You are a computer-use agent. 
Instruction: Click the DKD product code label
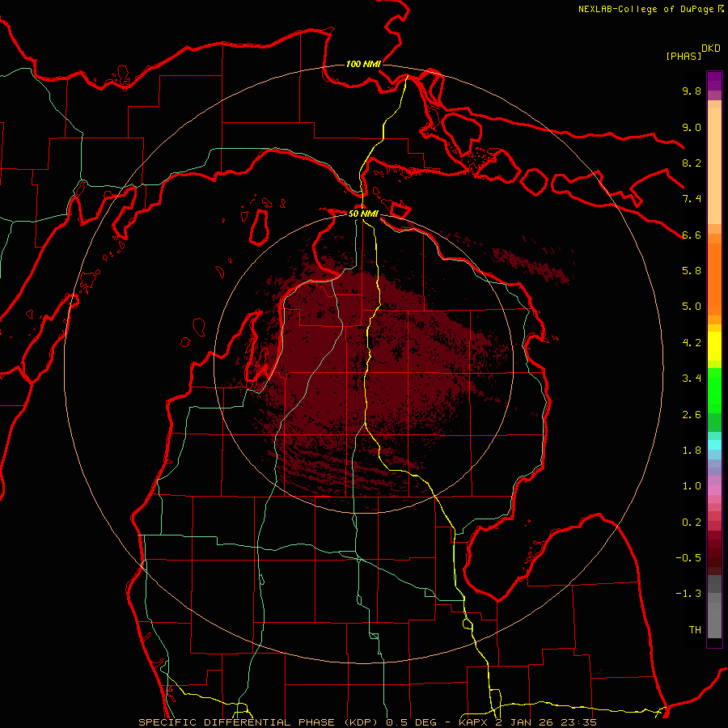711,49
